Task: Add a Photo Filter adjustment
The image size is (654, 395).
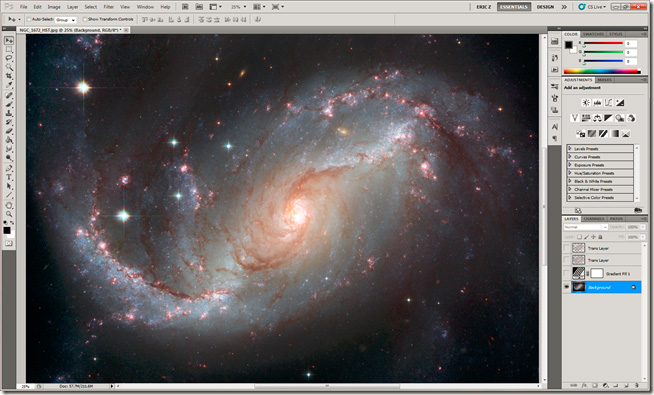Action: pyautogui.click(x=620, y=118)
